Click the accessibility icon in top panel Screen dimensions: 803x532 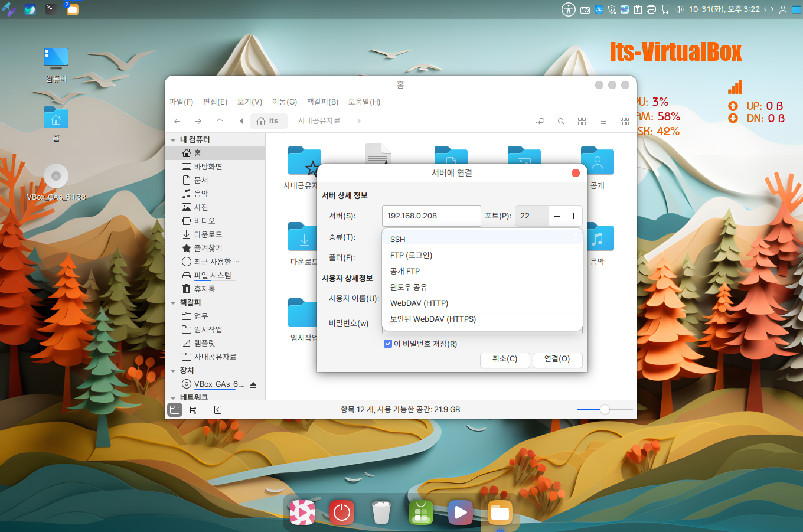click(568, 9)
